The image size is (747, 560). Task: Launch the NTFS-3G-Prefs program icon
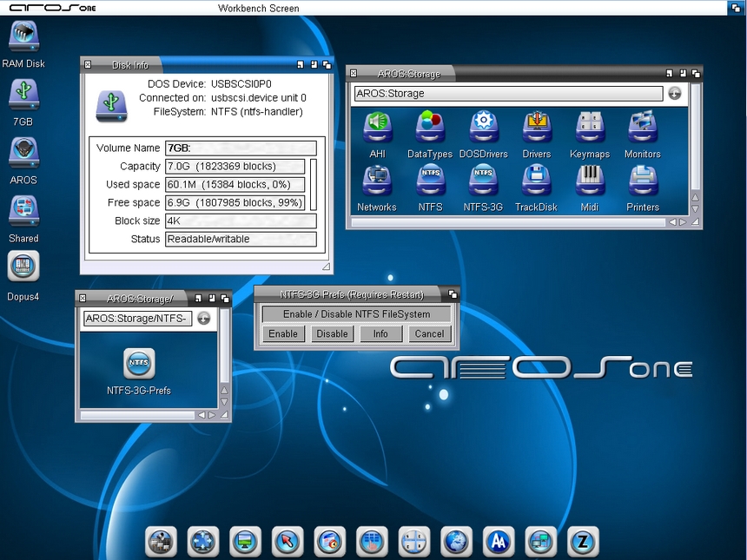point(139,364)
